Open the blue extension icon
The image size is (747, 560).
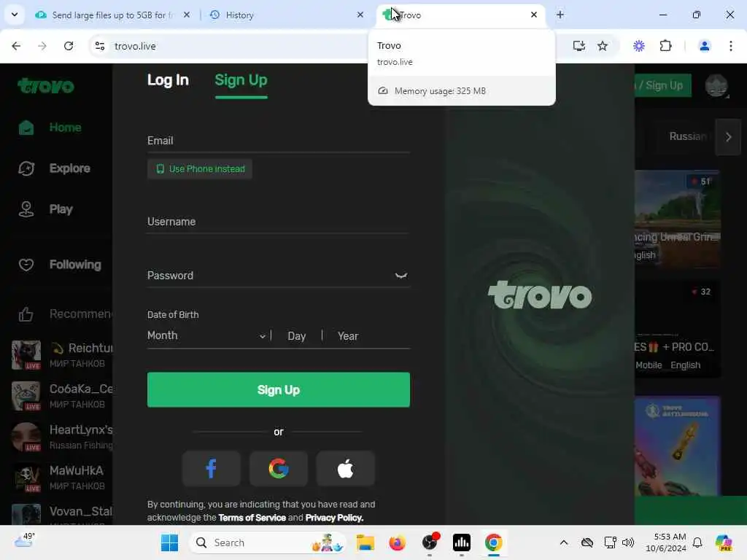click(x=639, y=46)
